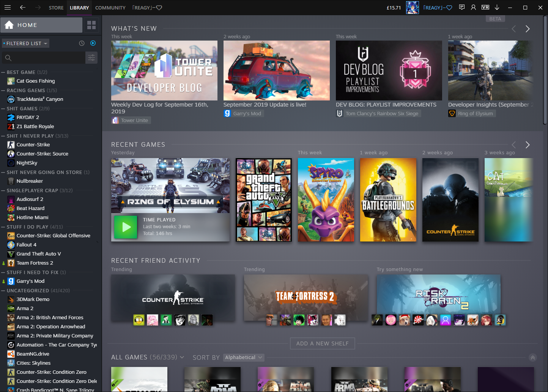Open Team Fortress 2 trending card

pyautogui.click(x=306, y=298)
